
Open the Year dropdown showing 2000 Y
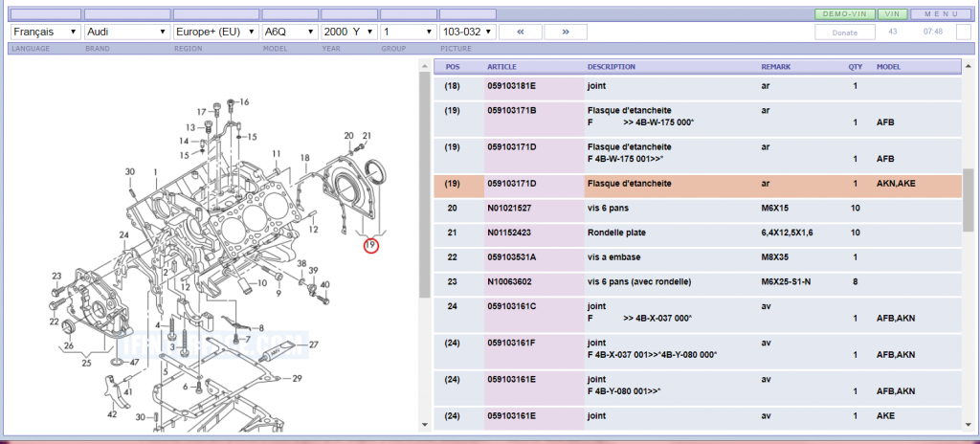point(347,32)
